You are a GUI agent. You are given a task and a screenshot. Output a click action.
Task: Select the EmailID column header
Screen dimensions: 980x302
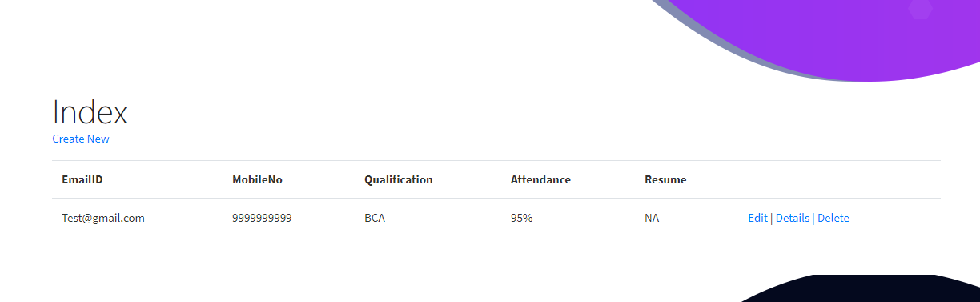(x=82, y=179)
